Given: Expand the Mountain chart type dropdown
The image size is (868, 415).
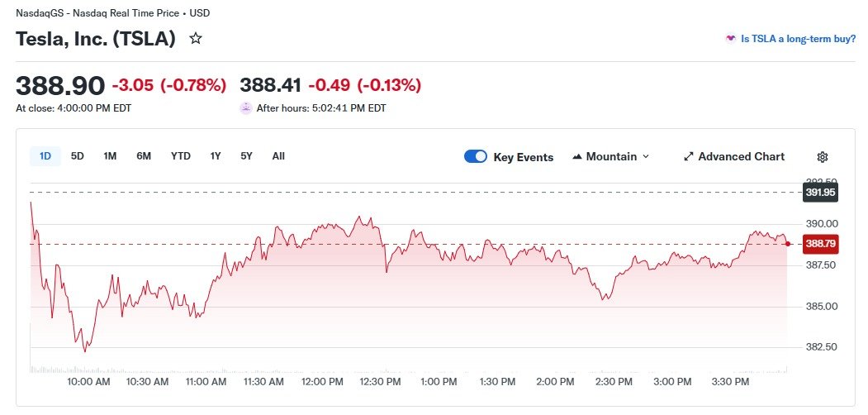Looking at the screenshot, I should point(610,157).
